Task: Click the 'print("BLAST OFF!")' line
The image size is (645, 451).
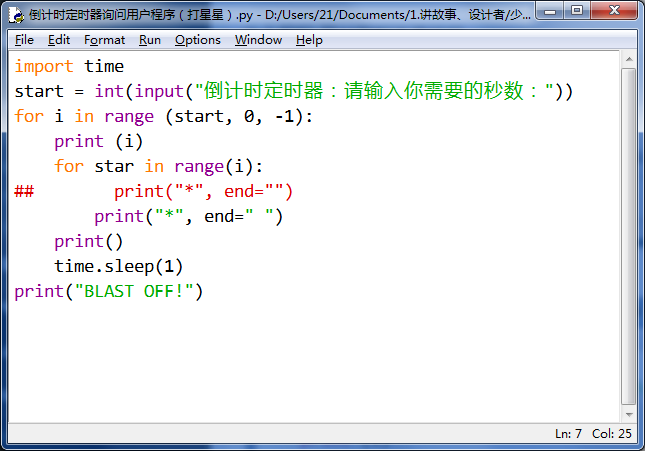Action: [x=109, y=292]
